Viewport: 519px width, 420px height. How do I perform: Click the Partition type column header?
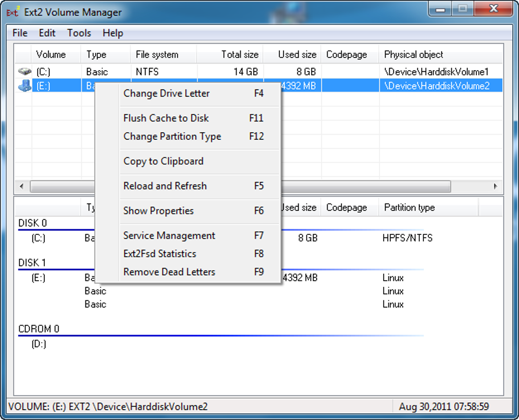click(x=428, y=207)
